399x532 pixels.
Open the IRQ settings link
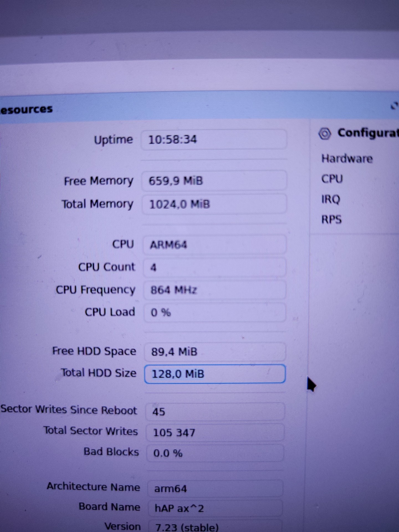click(331, 199)
